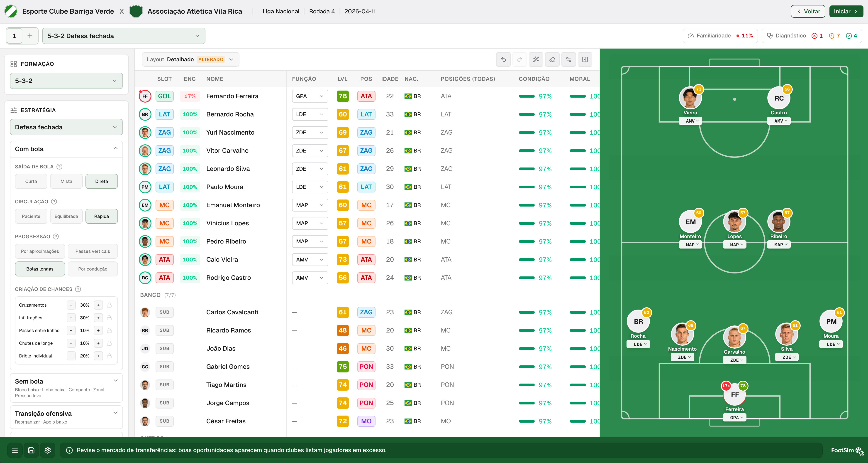
Task: Select Equilibrada circulation option
Action: (x=66, y=217)
